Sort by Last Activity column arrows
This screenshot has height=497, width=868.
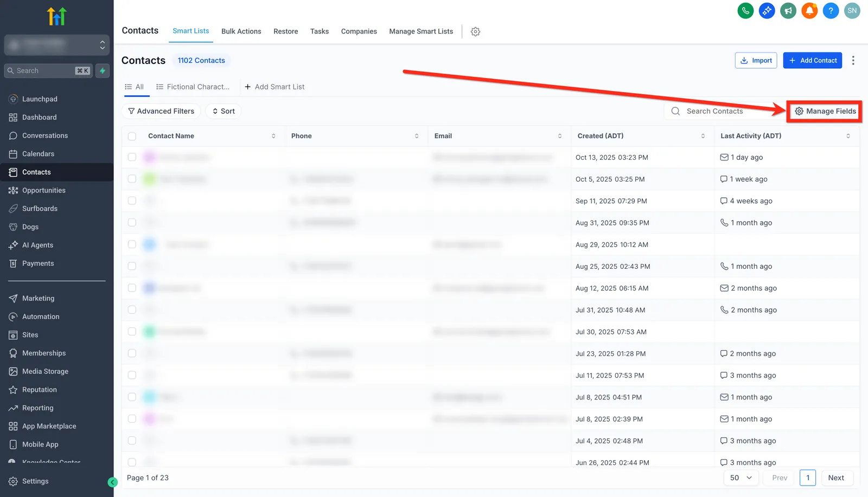click(x=848, y=136)
